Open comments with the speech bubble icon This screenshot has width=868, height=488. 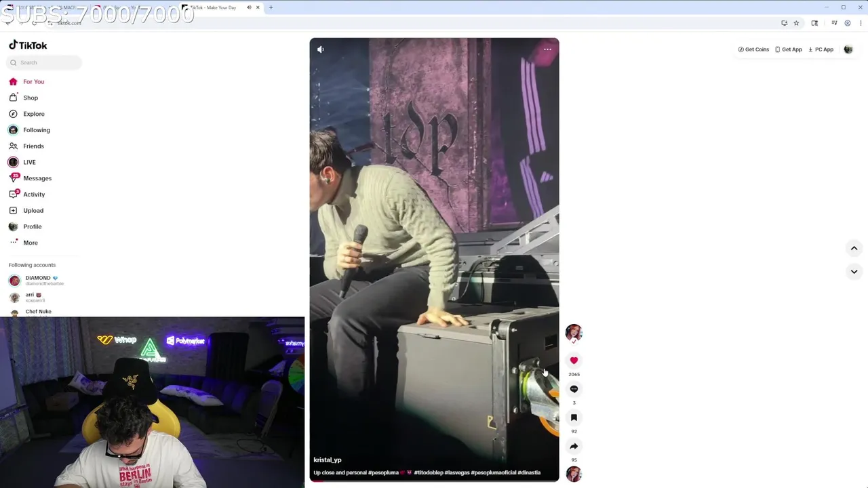[x=574, y=389]
